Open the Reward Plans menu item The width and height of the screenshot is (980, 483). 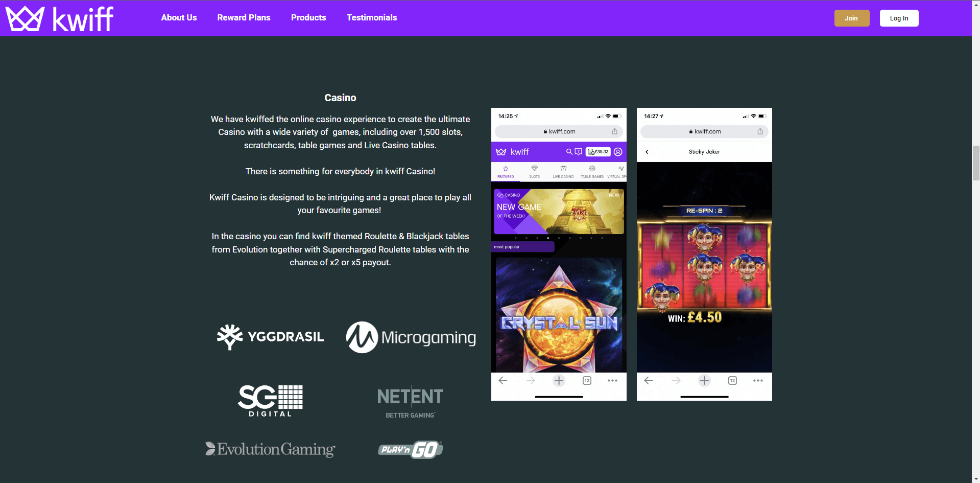click(244, 17)
